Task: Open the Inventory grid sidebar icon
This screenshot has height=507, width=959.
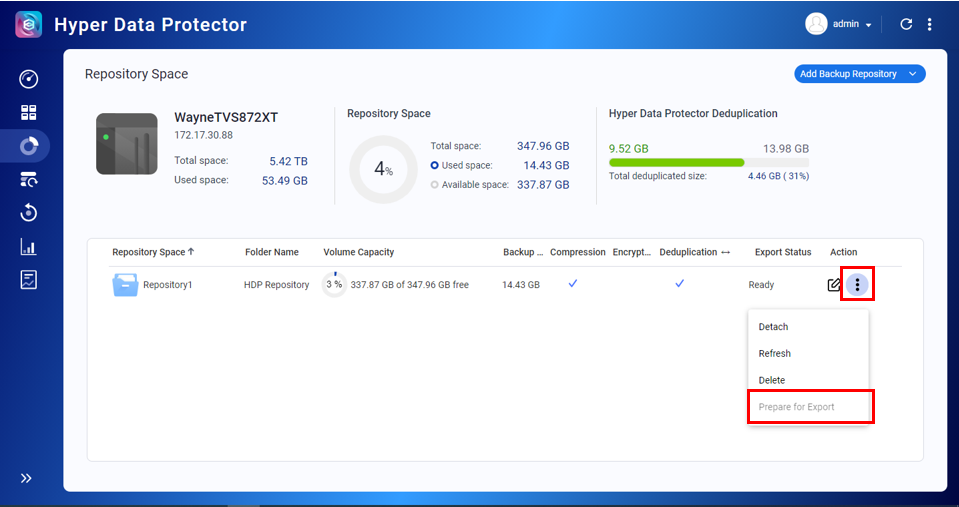Action: click(28, 113)
